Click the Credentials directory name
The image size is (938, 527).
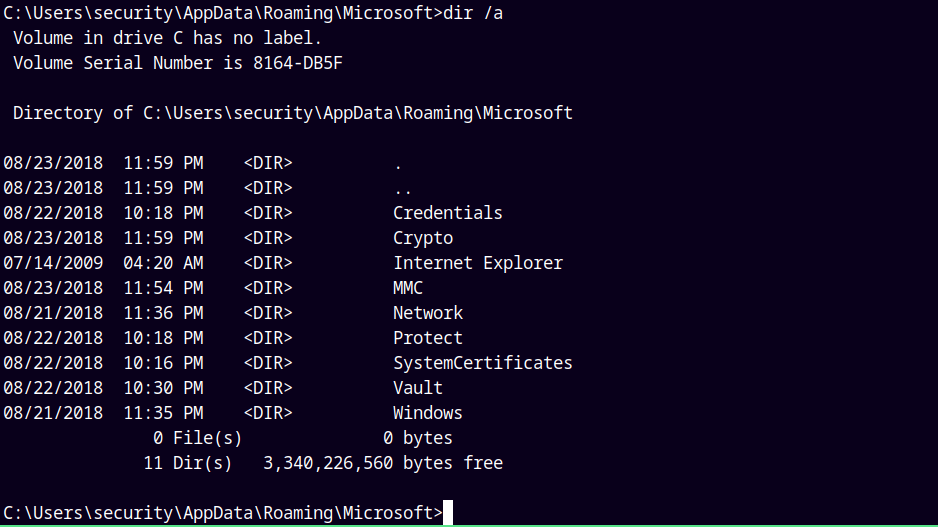[447, 213]
